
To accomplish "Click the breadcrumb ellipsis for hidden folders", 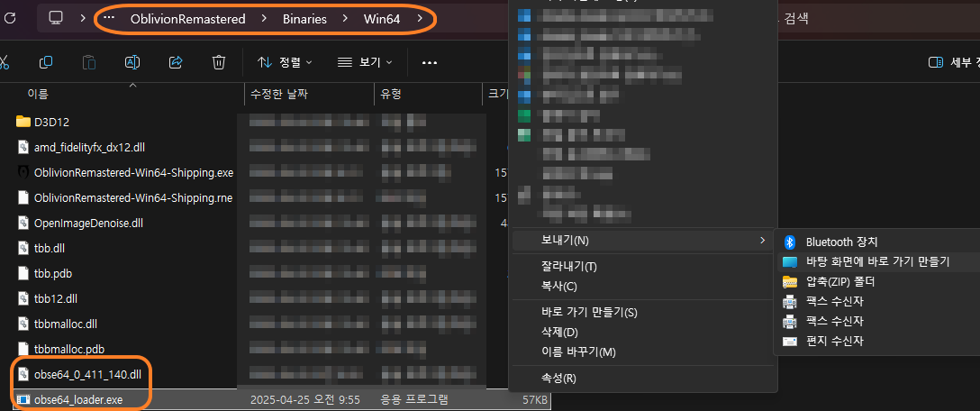I will point(109,18).
